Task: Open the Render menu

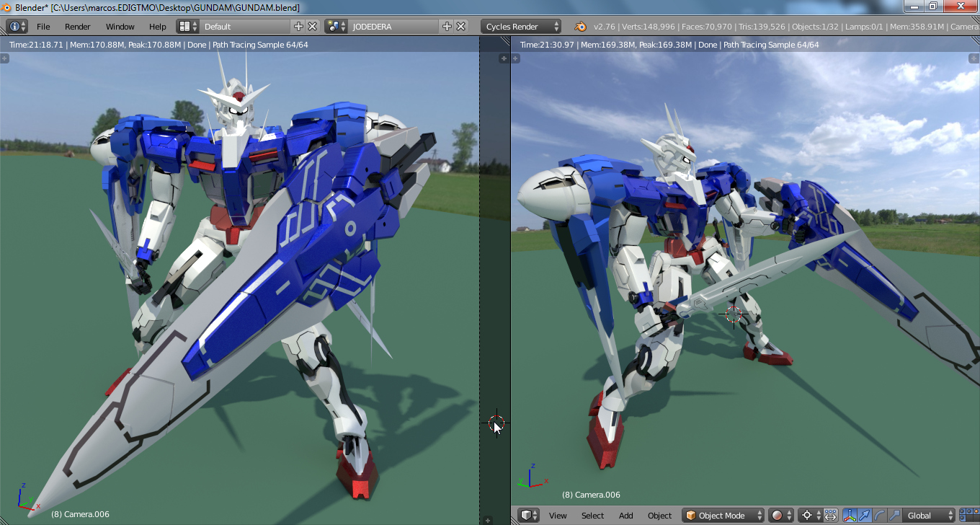Action: 78,27
